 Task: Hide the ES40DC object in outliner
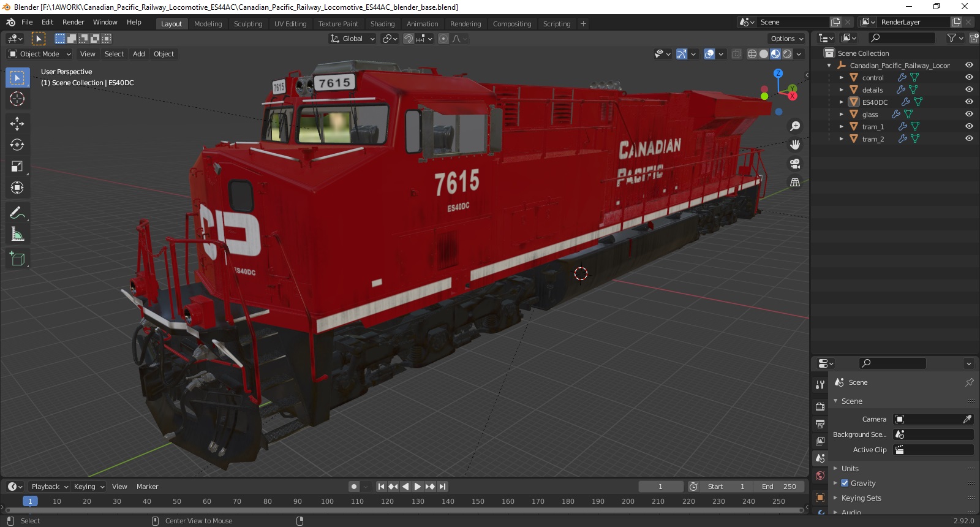(969, 102)
